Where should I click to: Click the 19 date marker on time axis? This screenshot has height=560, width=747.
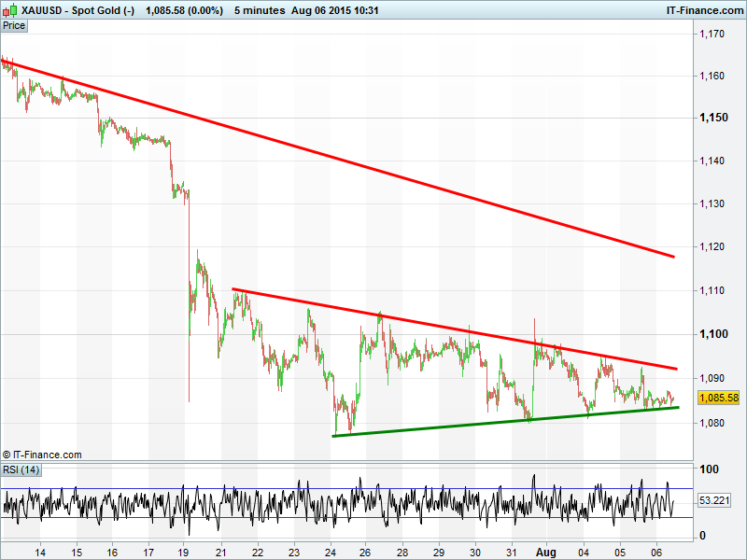click(x=184, y=553)
